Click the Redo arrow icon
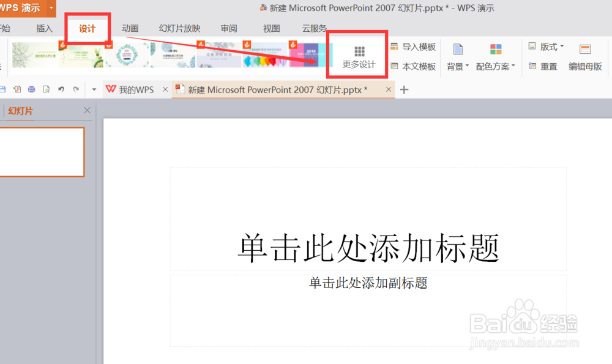612x364 pixels. (76, 89)
